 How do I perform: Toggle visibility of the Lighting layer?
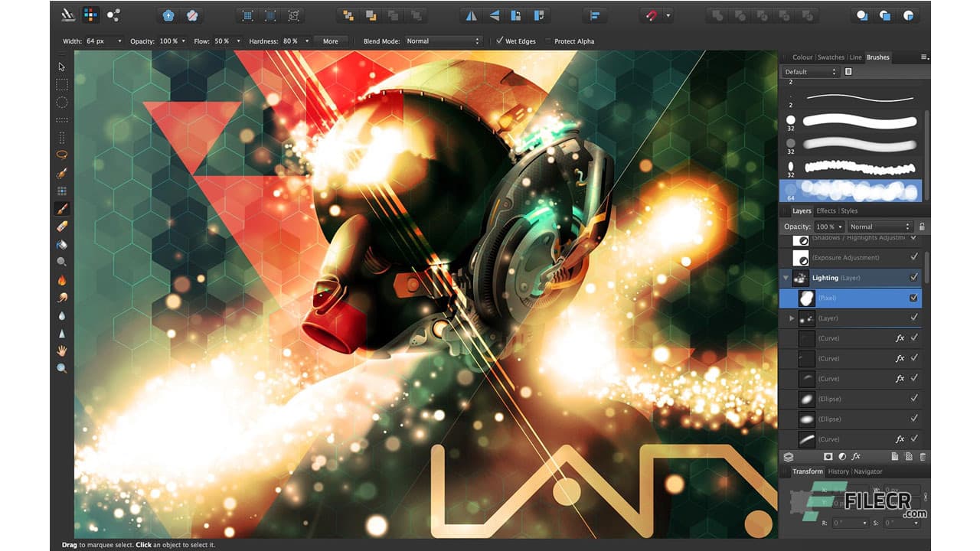pyautogui.click(x=913, y=277)
